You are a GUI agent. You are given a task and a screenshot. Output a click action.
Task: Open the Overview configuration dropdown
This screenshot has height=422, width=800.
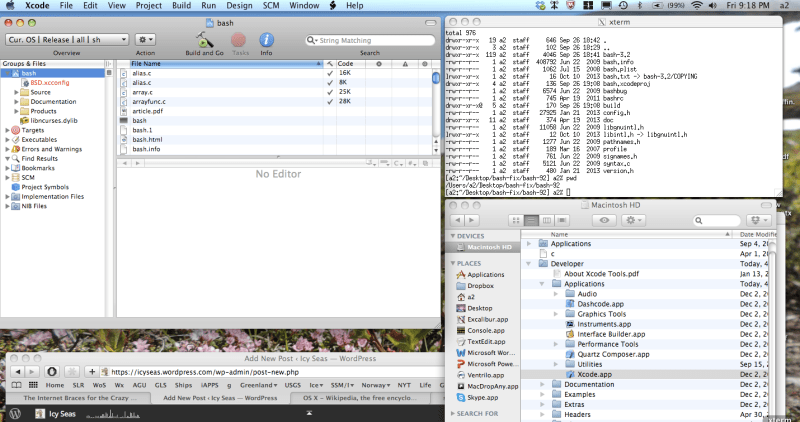click(53, 39)
